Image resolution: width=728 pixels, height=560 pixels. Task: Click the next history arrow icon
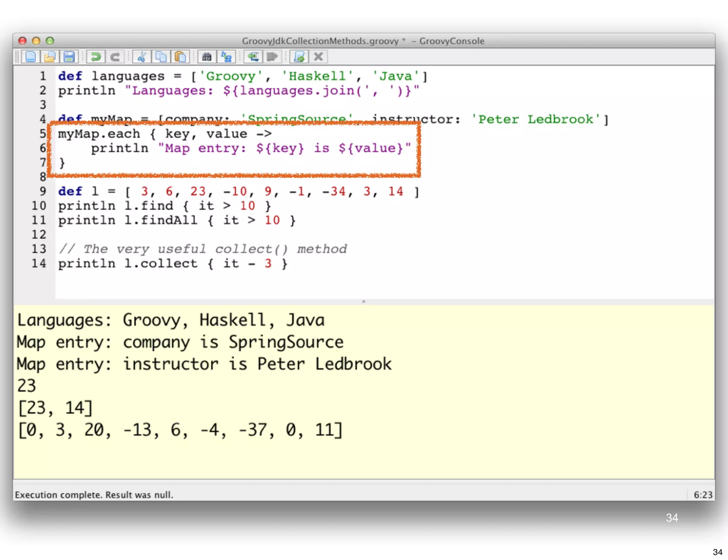coord(272,57)
